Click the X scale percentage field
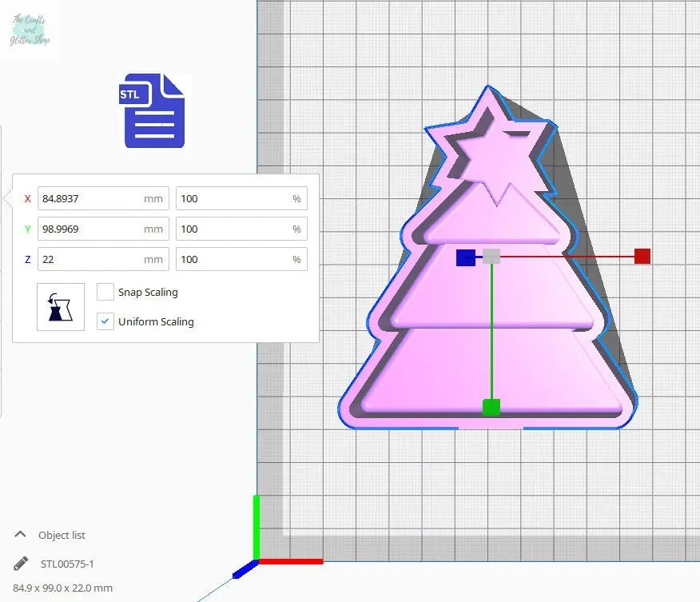This screenshot has height=602, width=700. click(x=233, y=199)
